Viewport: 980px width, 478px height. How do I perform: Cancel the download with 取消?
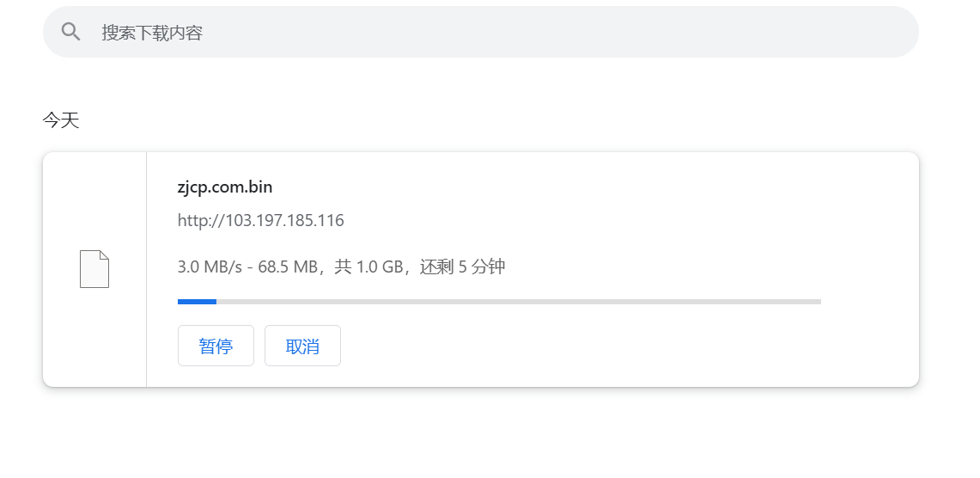(302, 346)
